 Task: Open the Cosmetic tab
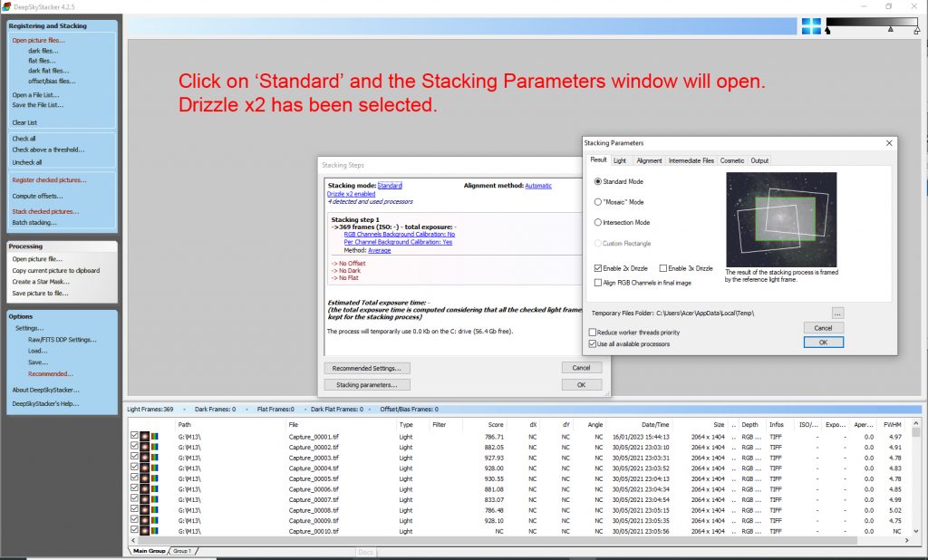(x=732, y=160)
